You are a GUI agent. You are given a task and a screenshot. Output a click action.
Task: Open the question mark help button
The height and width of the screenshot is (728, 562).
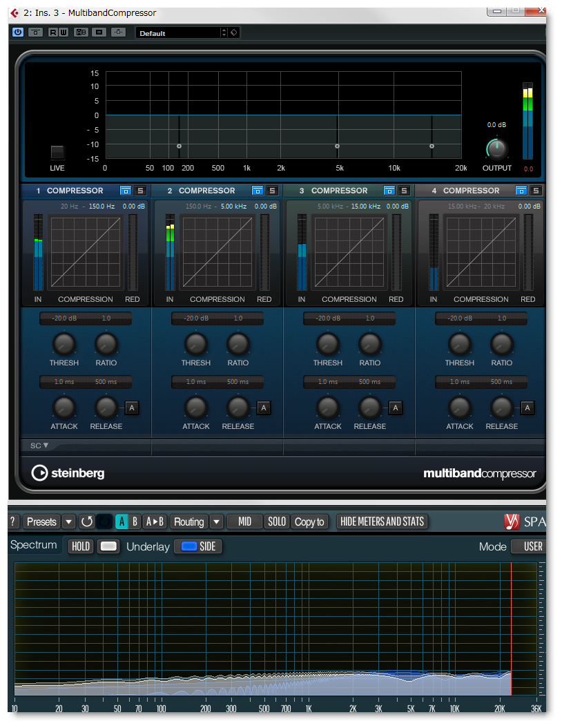point(13,521)
